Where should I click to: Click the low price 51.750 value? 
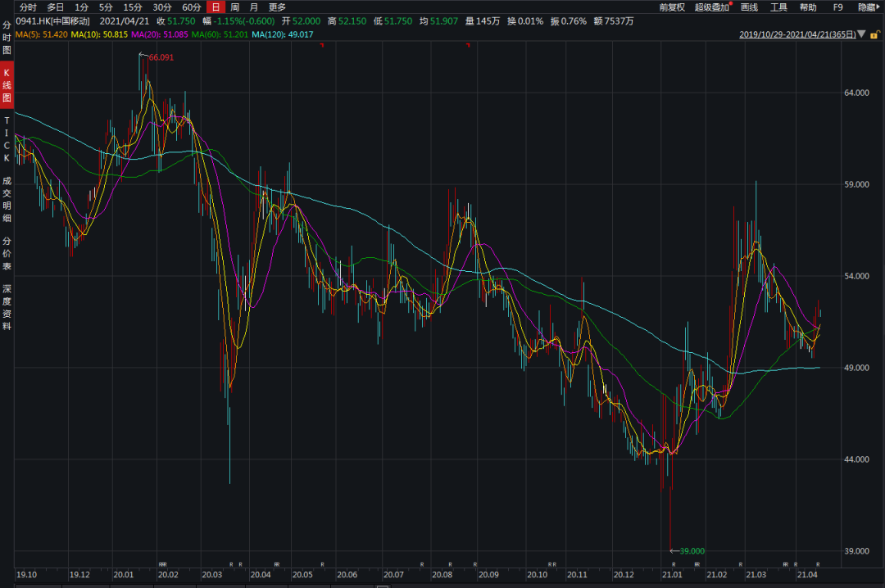click(398, 20)
